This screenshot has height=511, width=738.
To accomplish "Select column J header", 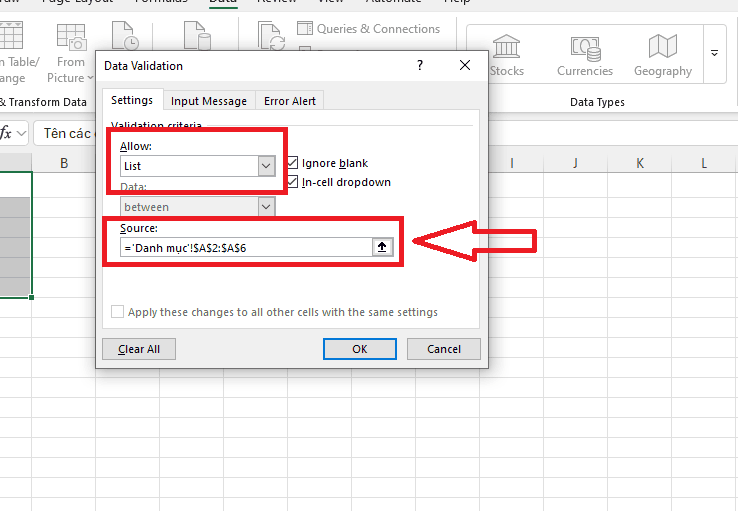I will click(575, 163).
